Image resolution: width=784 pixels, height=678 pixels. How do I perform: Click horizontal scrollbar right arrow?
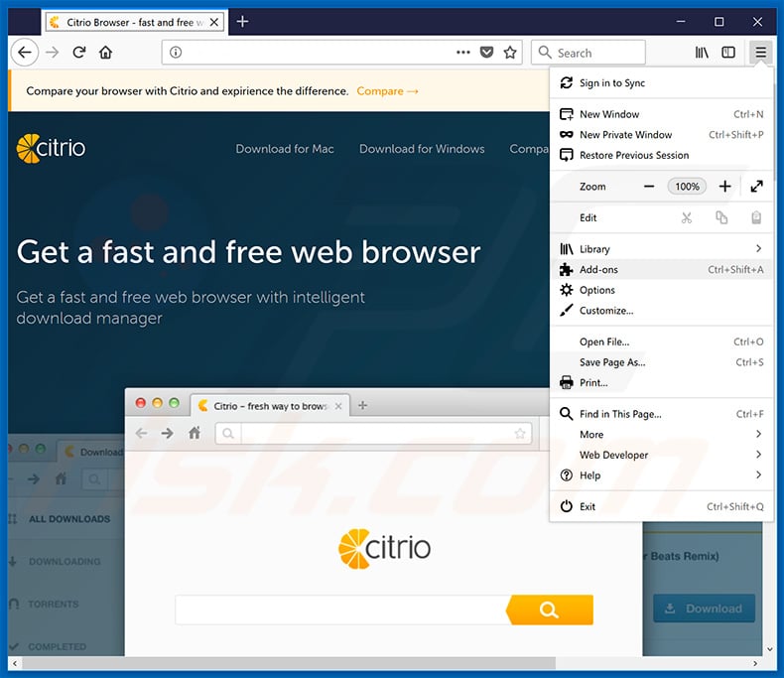click(x=755, y=663)
